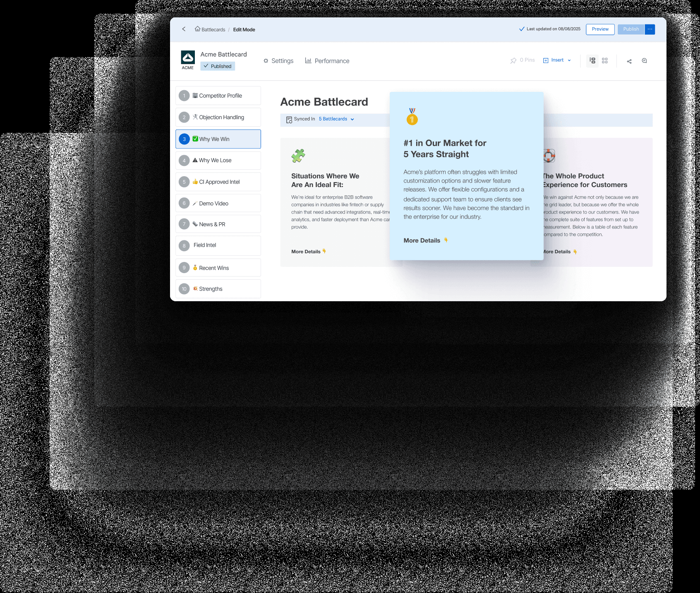Click More Details on Ideal Fit card
The image size is (700, 593).
coord(309,252)
